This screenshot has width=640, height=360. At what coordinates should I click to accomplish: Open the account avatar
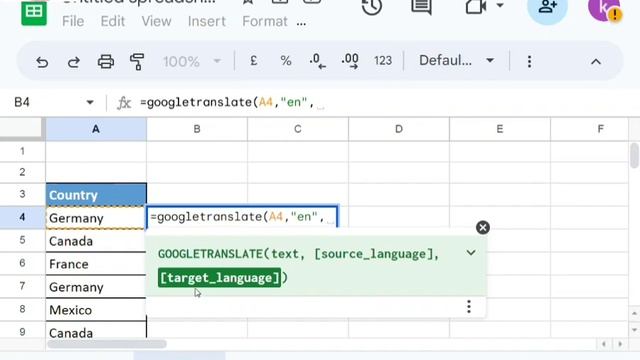[604, 8]
